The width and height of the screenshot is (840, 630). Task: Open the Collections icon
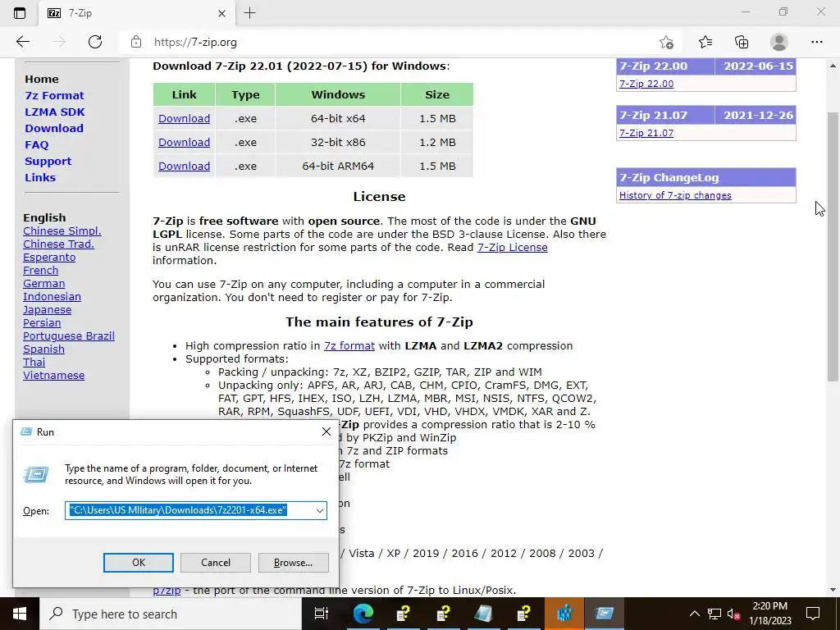(x=742, y=42)
